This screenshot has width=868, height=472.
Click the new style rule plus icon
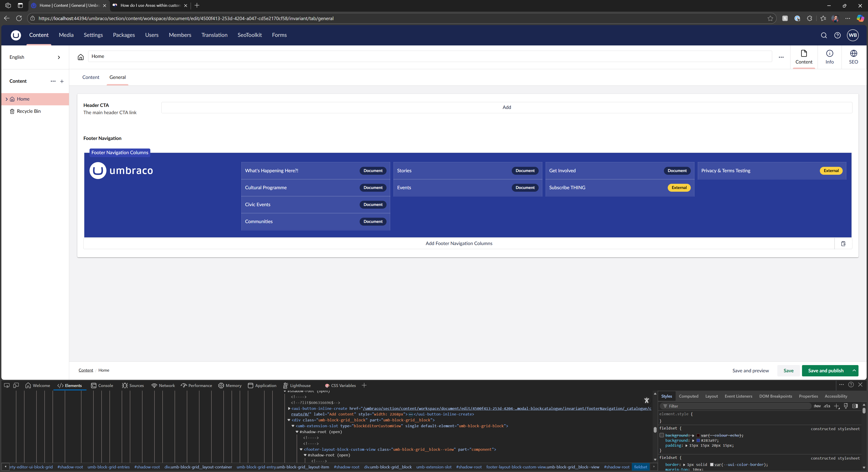[x=836, y=406]
